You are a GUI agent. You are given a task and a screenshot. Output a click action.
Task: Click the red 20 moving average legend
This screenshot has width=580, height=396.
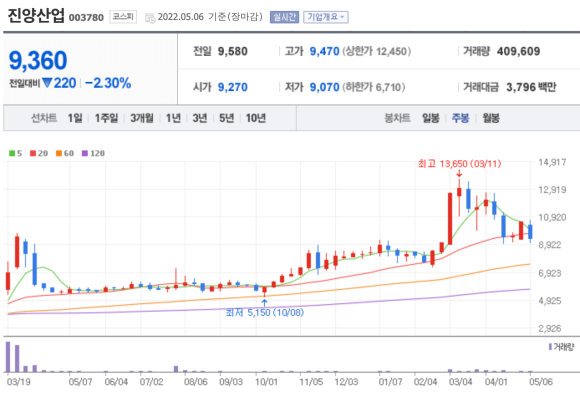point(39,153)
